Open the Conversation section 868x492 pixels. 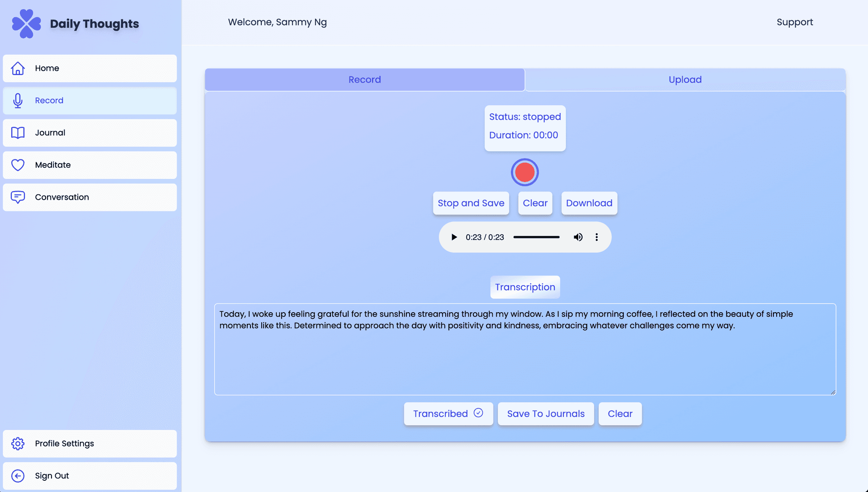tap(90, 197)
